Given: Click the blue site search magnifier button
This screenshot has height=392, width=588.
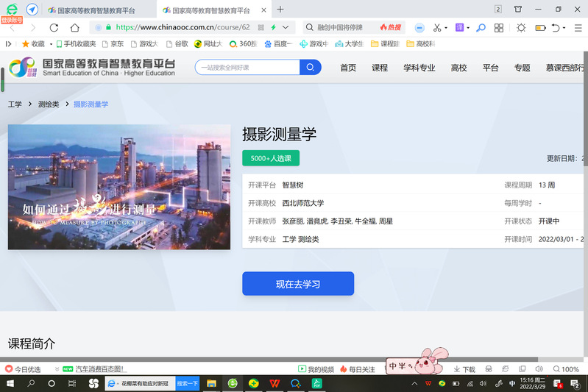Looking at the screenshot, I should [x=311, y=68].
